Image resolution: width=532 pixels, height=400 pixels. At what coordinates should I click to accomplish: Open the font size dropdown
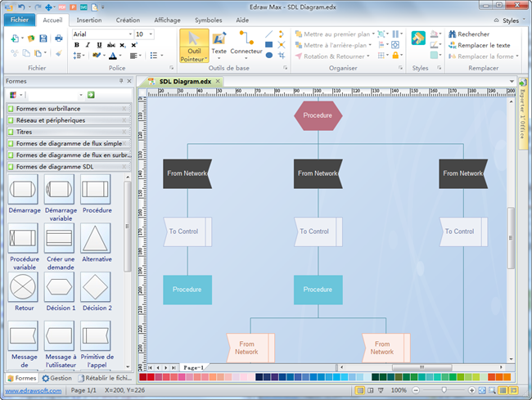(151, 34)
